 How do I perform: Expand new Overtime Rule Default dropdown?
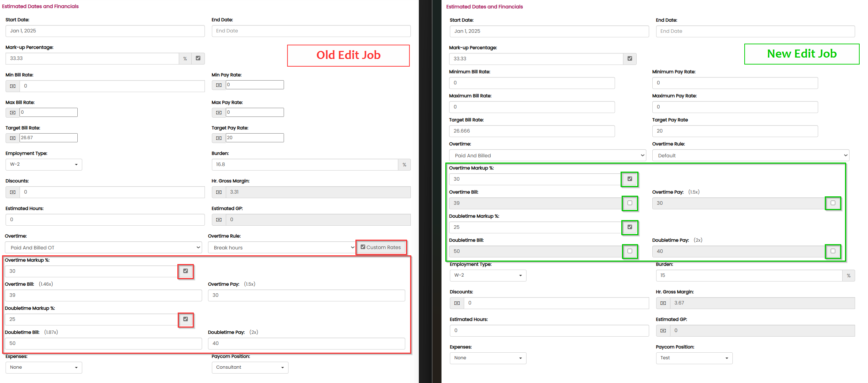(750, 156)
